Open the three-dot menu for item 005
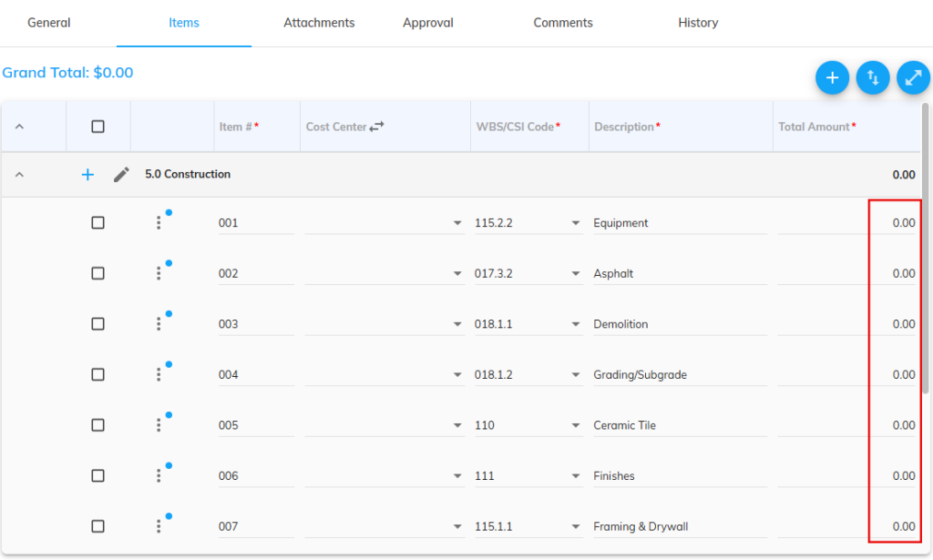Screen dimensions: 933x560 click(x=159, y=425)
